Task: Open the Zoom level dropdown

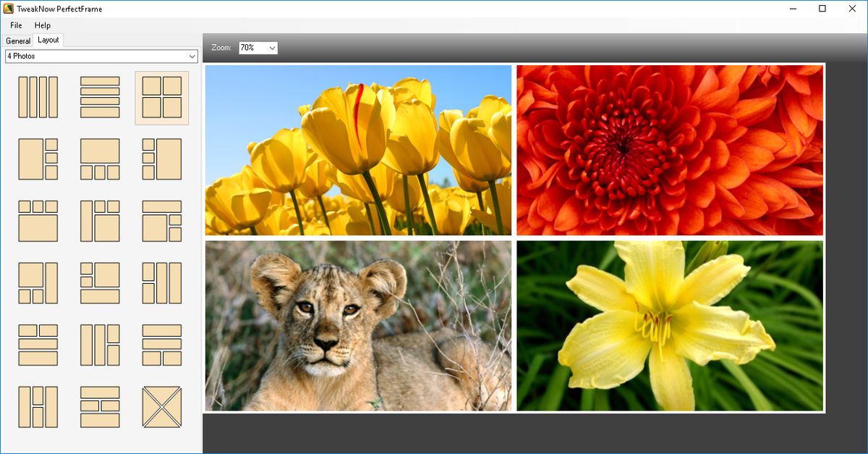Action: coord(258,47)
